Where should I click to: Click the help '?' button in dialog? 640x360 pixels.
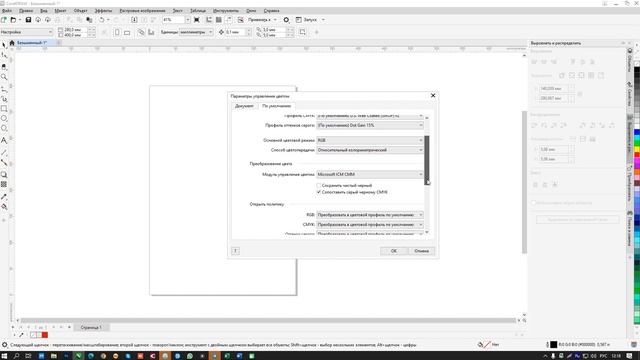click(235, 251)
